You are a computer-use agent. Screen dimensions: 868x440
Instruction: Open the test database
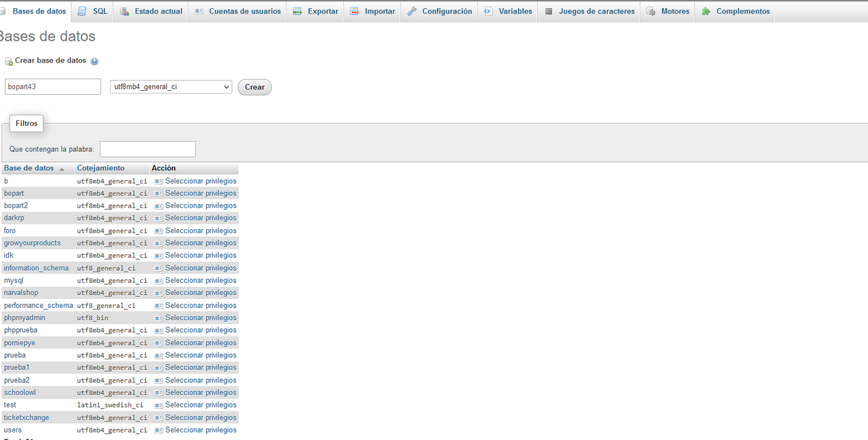click(x=9, y=405)
